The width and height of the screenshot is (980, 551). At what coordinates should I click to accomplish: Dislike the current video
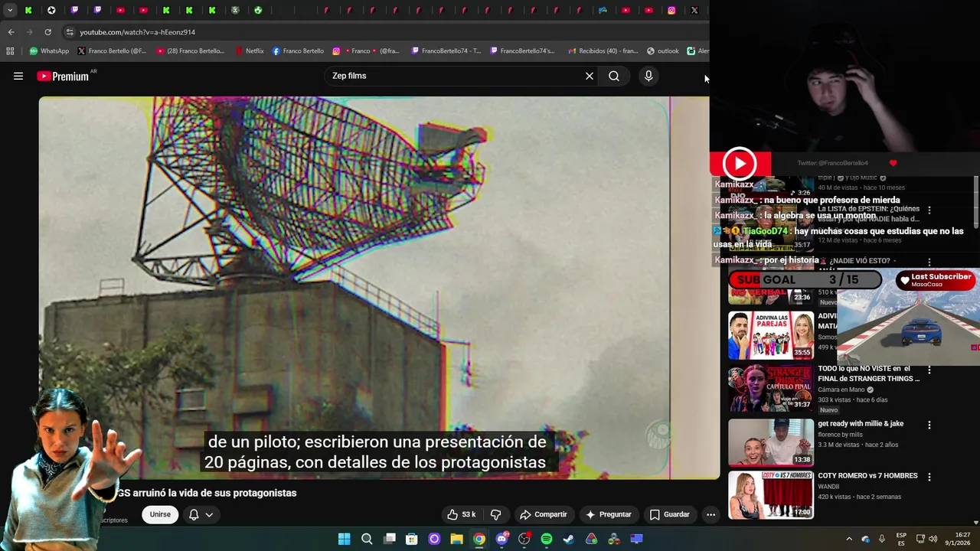(x=495, y=514)
